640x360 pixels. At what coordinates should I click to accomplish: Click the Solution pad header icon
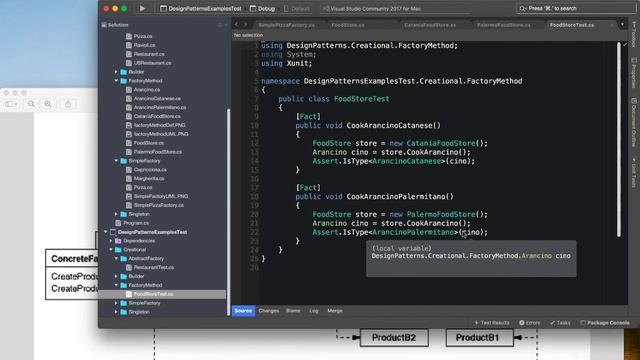[x=104, y=25]
